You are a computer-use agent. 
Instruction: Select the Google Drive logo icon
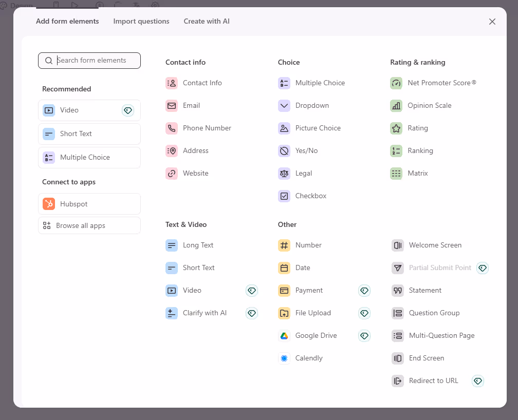pyautogui.click(x=284, y=336)
